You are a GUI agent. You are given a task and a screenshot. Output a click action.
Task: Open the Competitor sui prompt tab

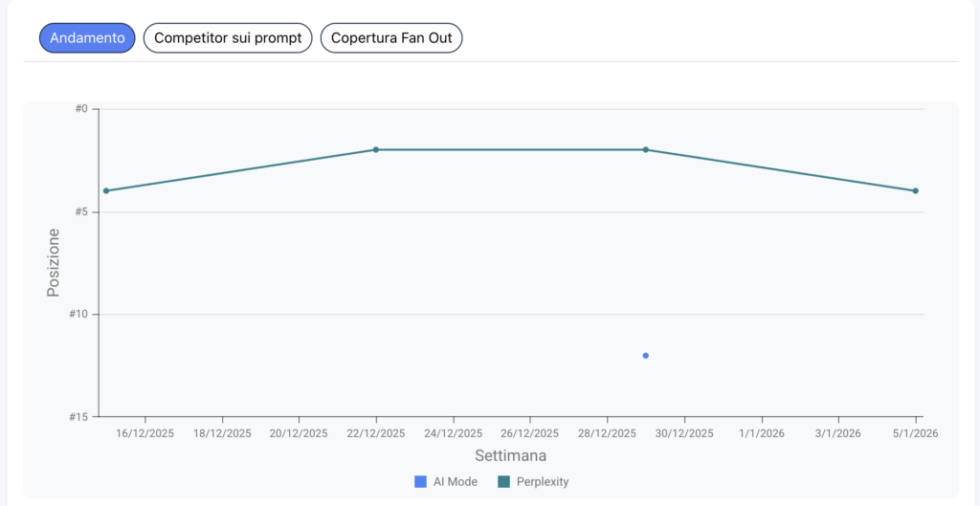[228, 38]
